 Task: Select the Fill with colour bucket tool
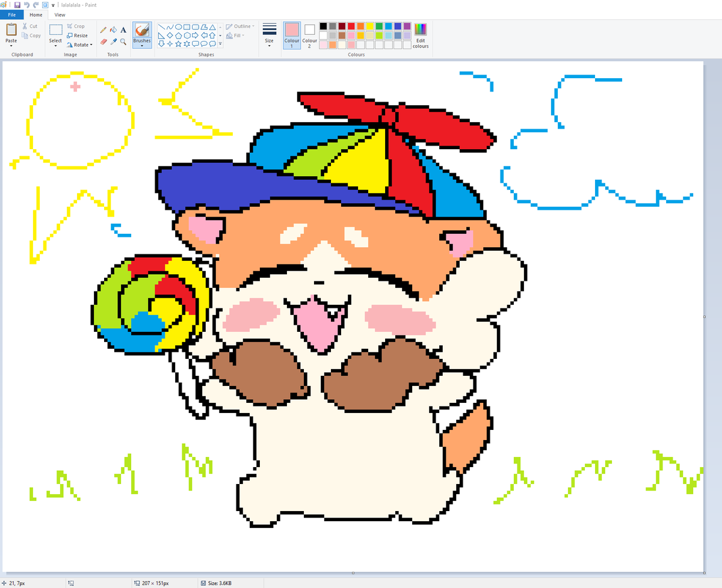[113, 30]
